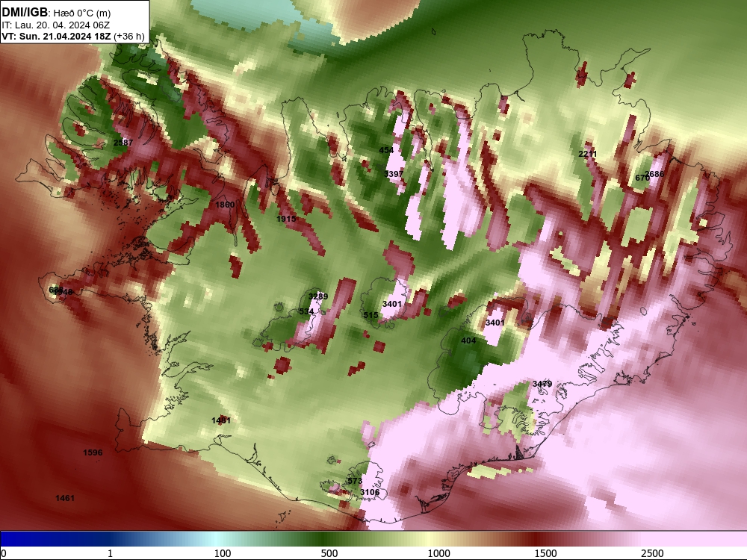Select the VT: Sun. 21.04.2024 18Z line
The image size is (747, 560).
tap(57, 36)
